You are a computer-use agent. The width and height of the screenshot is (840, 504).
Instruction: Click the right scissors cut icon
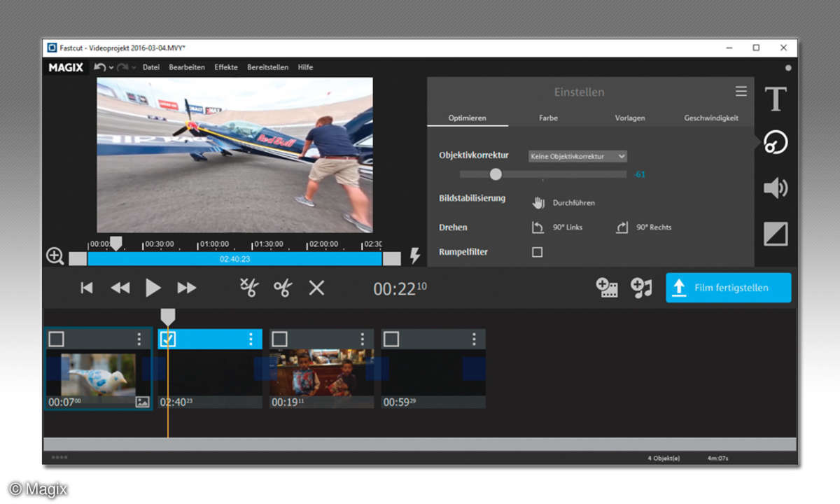coord(283,288)
